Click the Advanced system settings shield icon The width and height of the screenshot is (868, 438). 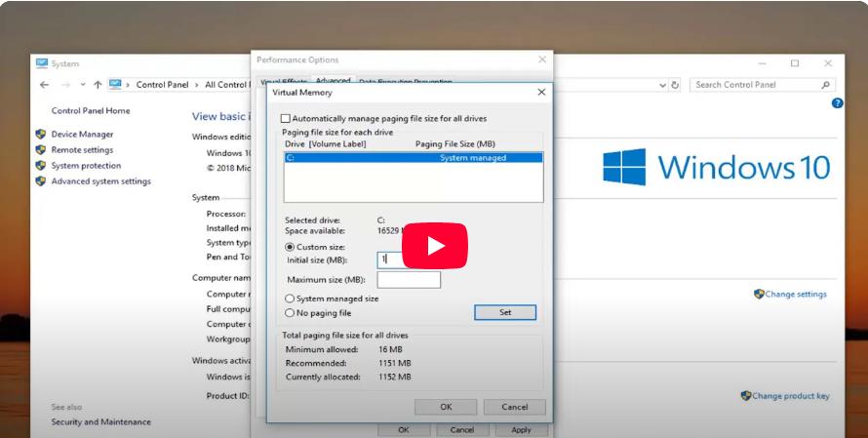point(40,181)
